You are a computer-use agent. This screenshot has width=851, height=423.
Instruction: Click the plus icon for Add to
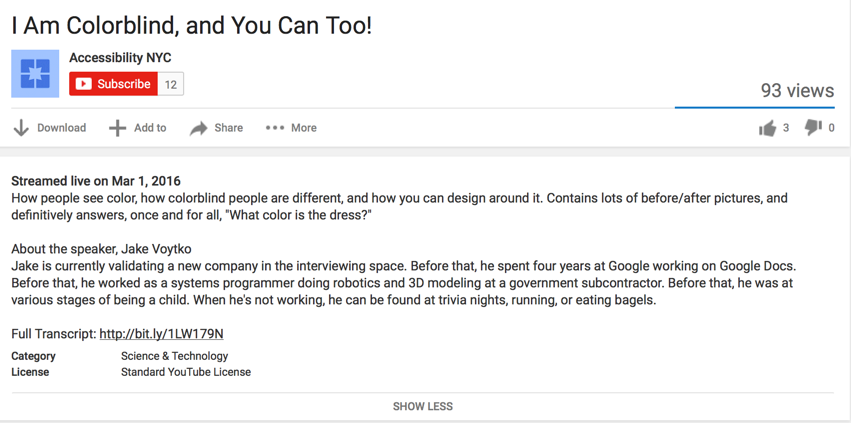(x=117, y=128)
